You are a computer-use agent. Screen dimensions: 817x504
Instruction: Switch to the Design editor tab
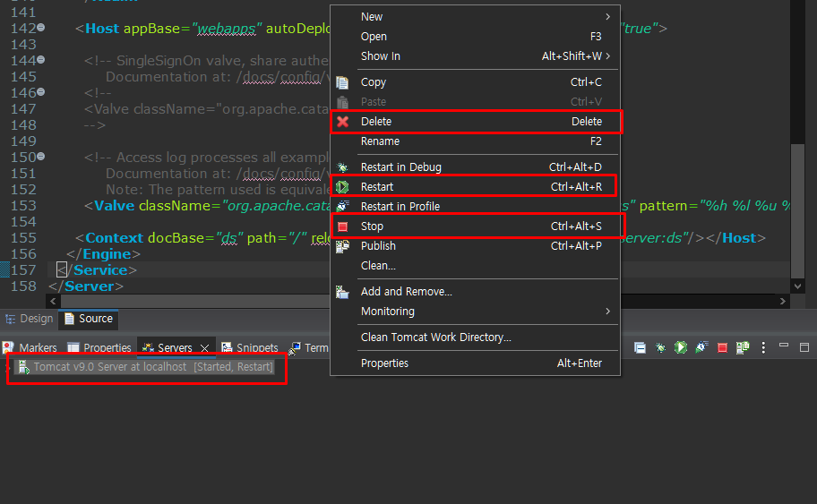[x=30, y=319]
